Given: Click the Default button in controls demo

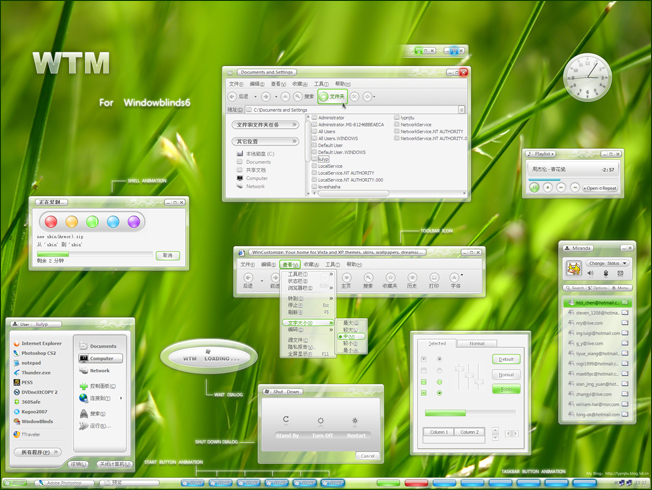Looking at the screenshot, I should [506, 359].
